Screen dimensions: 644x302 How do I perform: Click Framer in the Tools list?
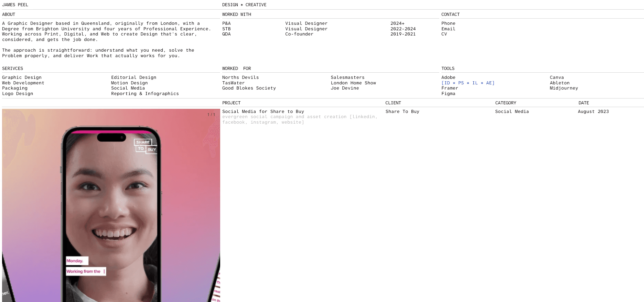point(450,88)
